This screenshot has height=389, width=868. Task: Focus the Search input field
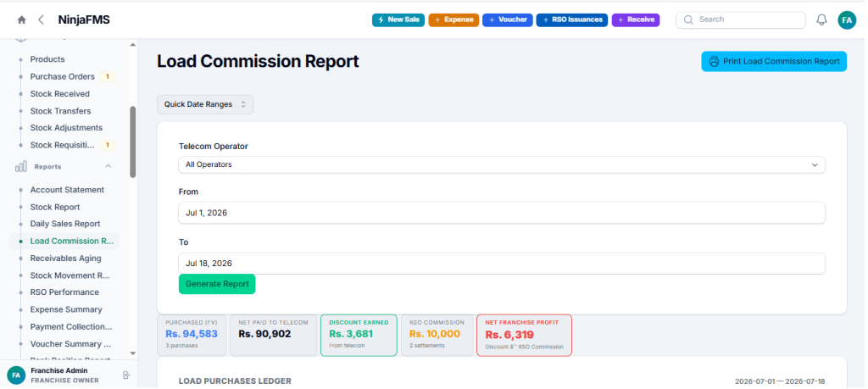741,20
